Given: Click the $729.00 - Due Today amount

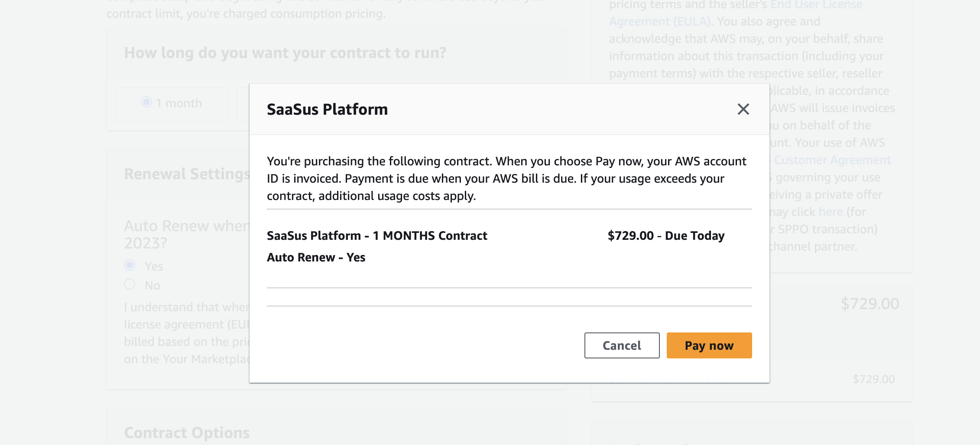Looking at the screenshot, I should coord(666,236).
